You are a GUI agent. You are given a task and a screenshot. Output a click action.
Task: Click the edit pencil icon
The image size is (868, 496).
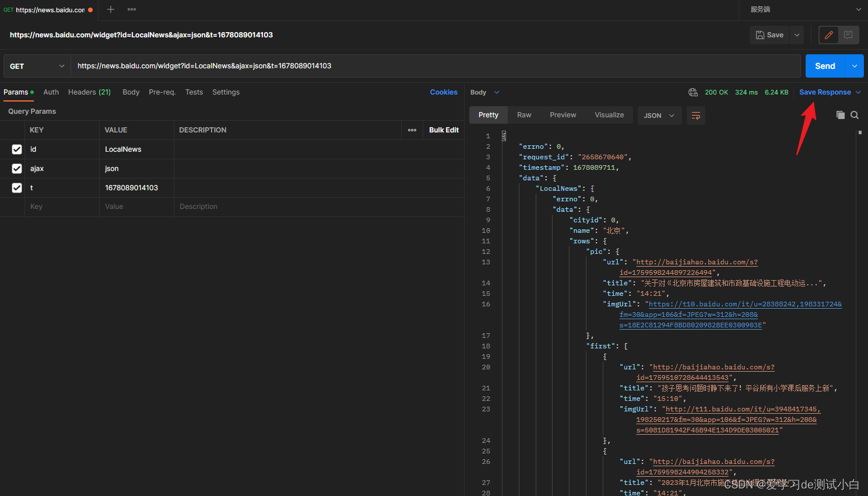pos(828,35)
